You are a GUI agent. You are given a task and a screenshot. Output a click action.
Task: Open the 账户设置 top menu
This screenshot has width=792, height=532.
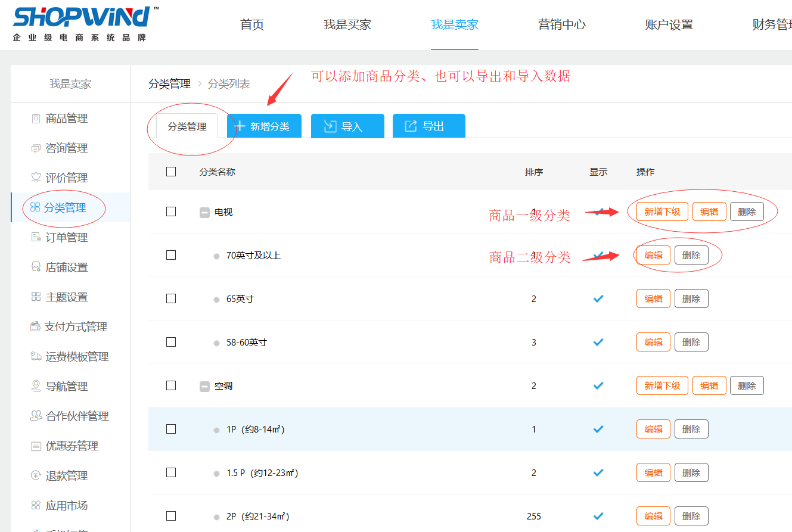tap(669, 25)
